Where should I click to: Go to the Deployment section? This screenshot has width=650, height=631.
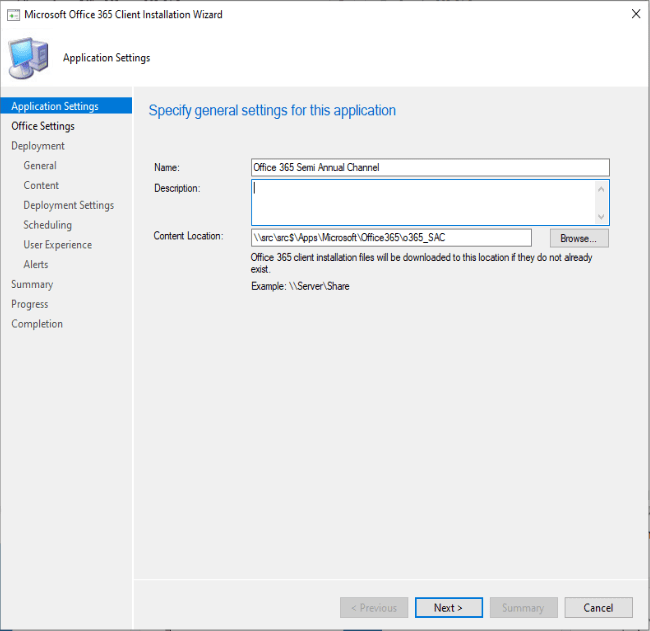[38, 146]
